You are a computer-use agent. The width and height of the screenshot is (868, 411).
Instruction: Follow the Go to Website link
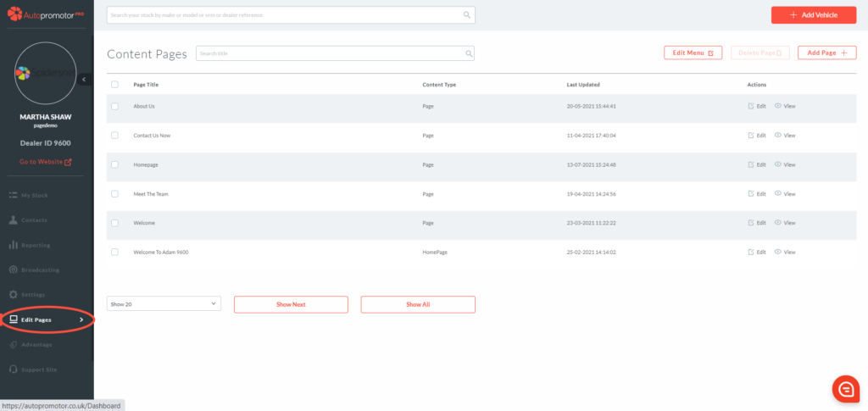tap(46, 162)
